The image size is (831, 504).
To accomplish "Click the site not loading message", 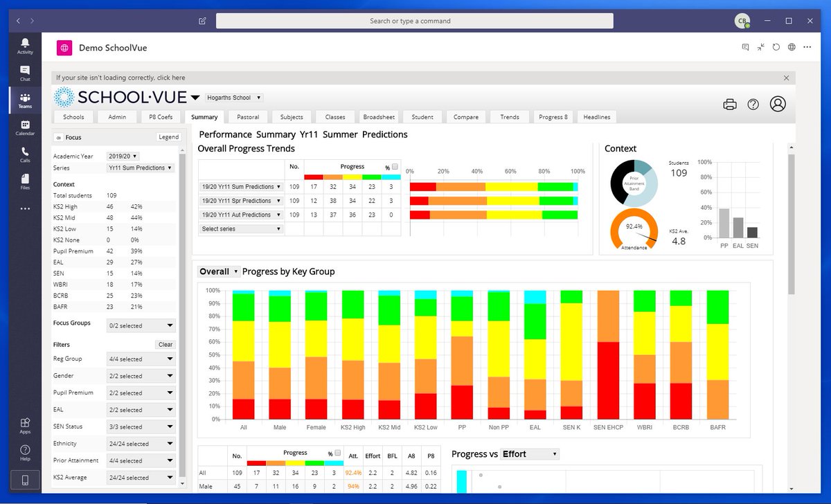I will click(x=120, y=78).
